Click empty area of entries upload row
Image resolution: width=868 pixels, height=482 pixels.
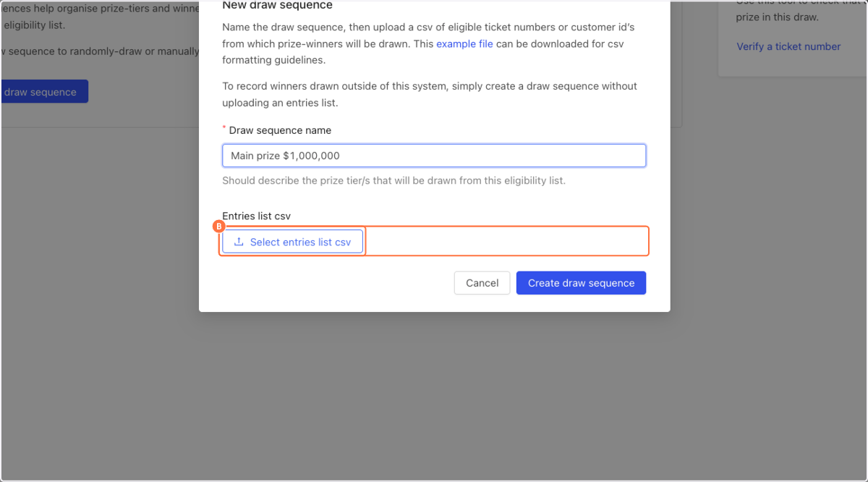[x=505, y=242]
